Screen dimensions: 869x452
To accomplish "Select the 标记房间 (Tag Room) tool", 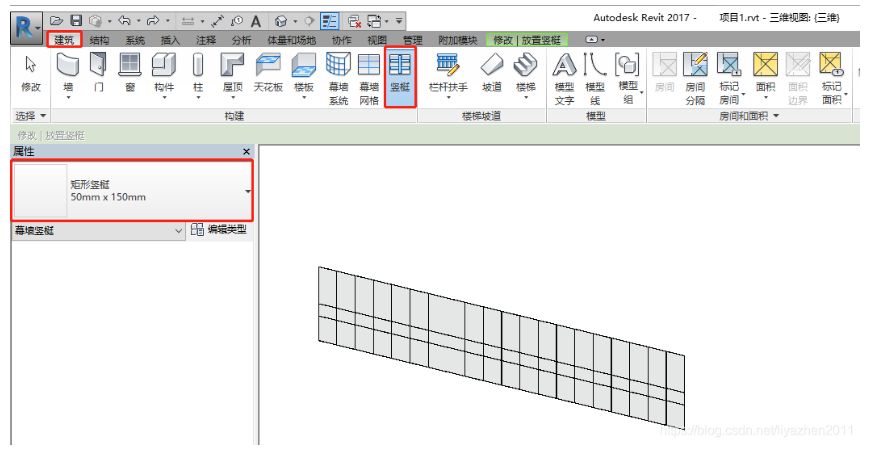I will pos(729,78).
